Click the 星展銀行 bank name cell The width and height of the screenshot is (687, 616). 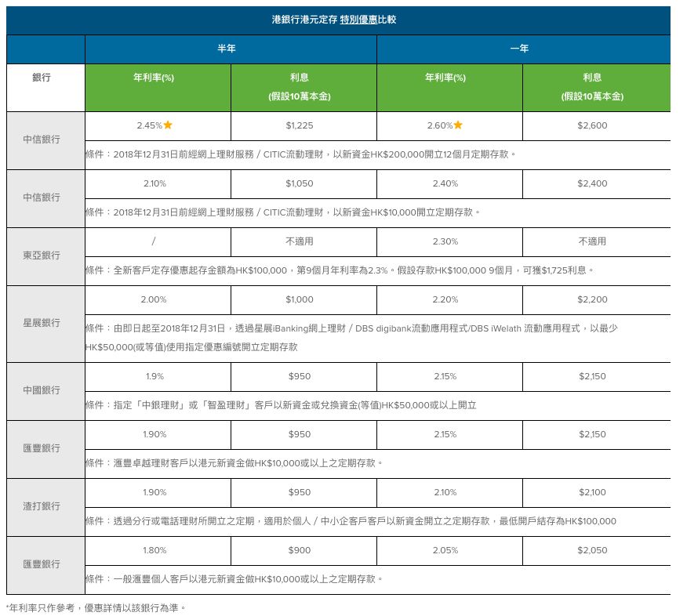tap(45, 324)
